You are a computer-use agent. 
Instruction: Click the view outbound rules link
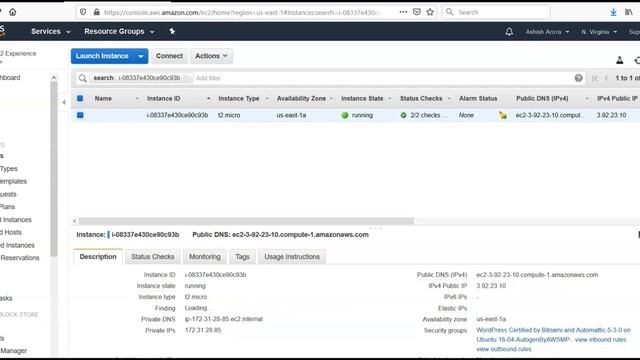(x=504, y=349)
